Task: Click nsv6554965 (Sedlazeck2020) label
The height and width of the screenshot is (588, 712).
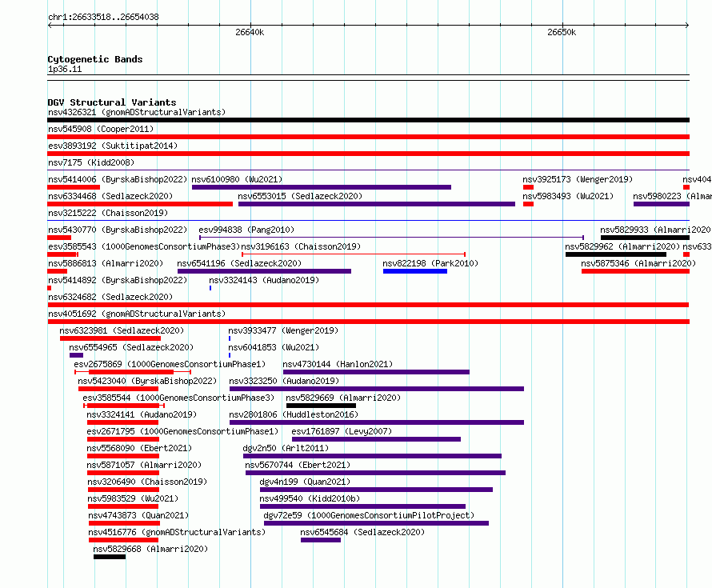Action: 131,347
